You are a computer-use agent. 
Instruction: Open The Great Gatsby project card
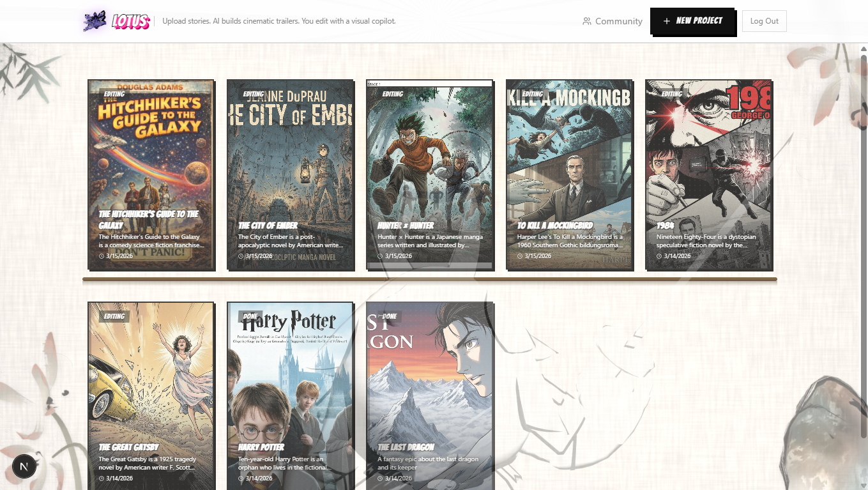(150, 396)
